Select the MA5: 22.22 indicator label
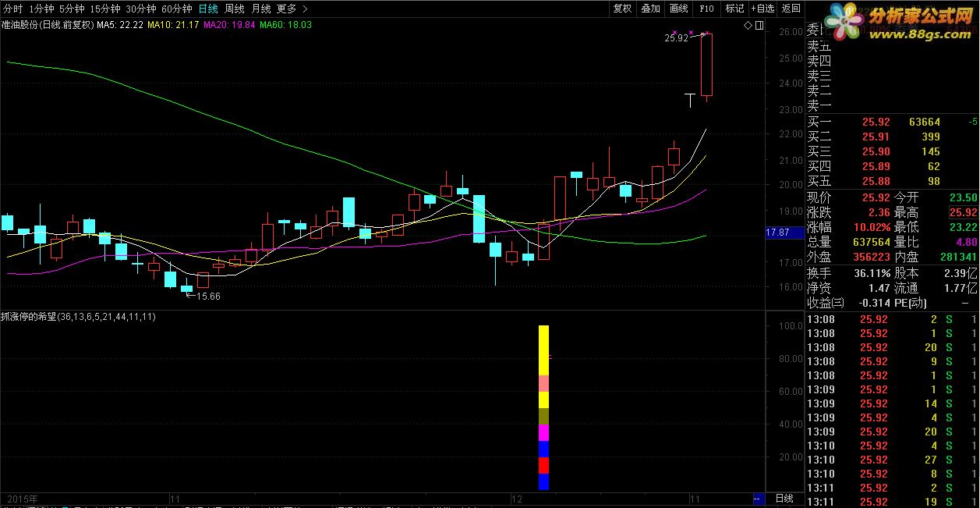Screen dimensions: 980x508 [x=120, y=25]
